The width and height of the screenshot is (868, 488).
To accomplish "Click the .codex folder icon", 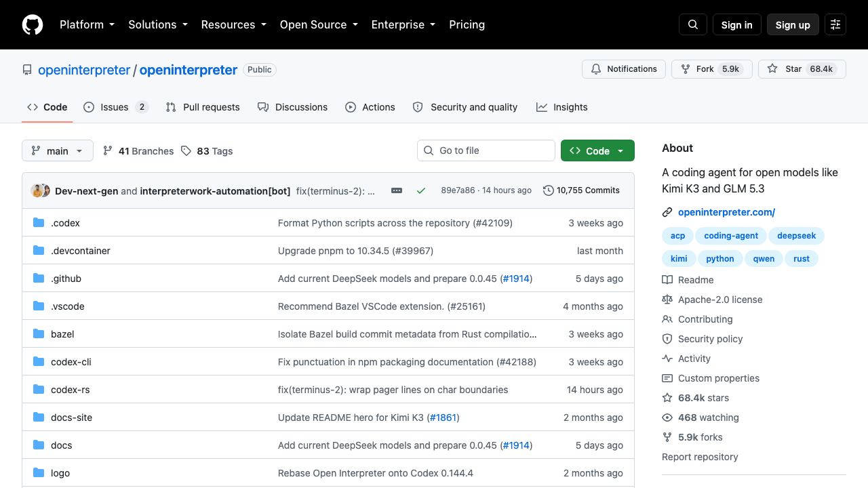I will [x=39, y=223].
